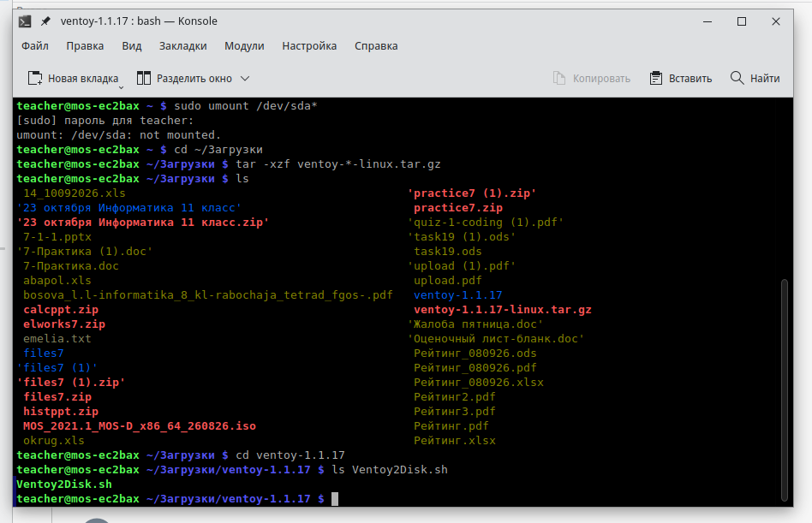Click the Konsole terminal icon in title bar
This screenshot has height=523, width=812.
(25, 21)
